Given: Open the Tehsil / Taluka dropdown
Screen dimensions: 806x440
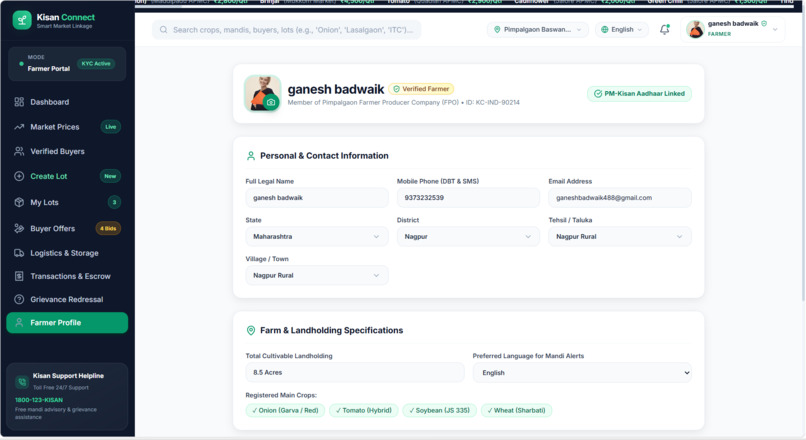Looking at the screenshot, I should click(619, 236).
